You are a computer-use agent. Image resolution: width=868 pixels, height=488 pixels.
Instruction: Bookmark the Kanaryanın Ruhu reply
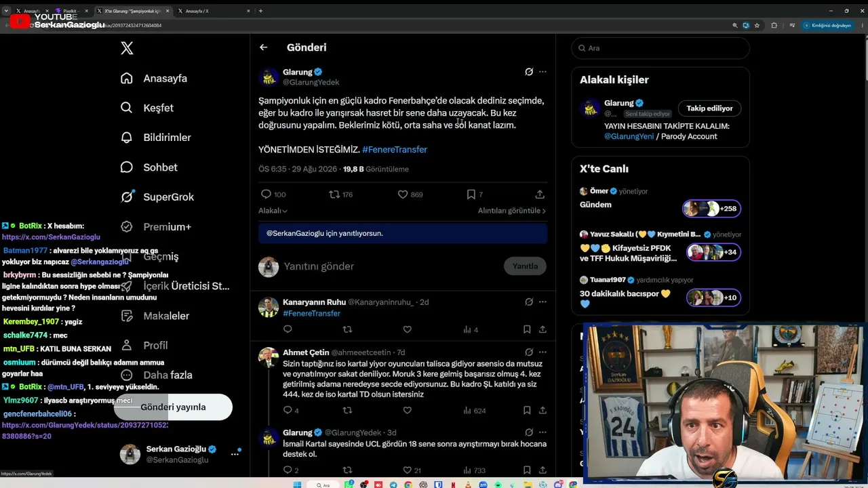pyautogui.click(x=527, y=329)
